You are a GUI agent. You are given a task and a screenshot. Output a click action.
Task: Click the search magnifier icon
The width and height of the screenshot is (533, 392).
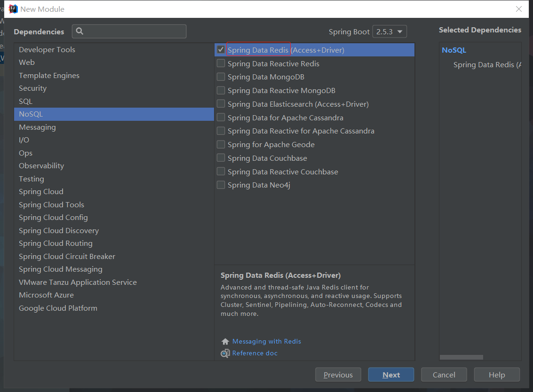point(80,31)
